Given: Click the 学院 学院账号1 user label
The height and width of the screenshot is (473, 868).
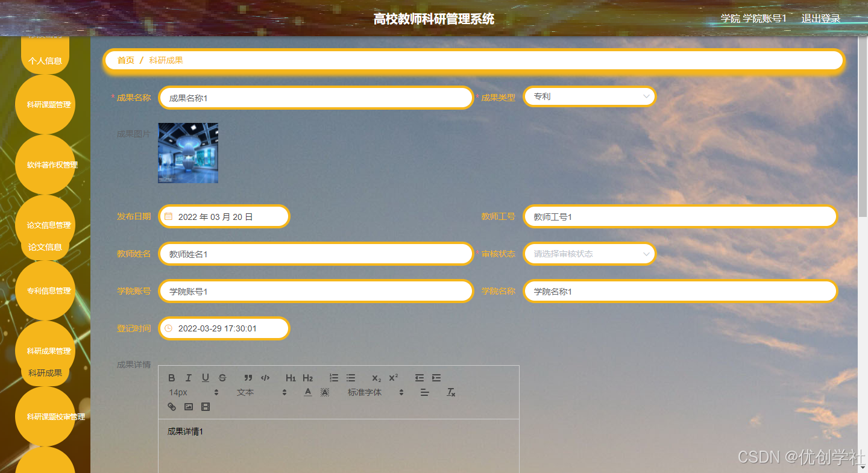Looking at the screenshot, I should (753, 19).
